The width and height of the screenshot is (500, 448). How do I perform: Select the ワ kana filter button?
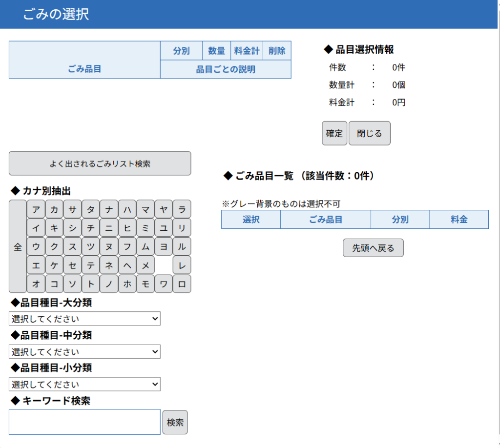[163, 284]
